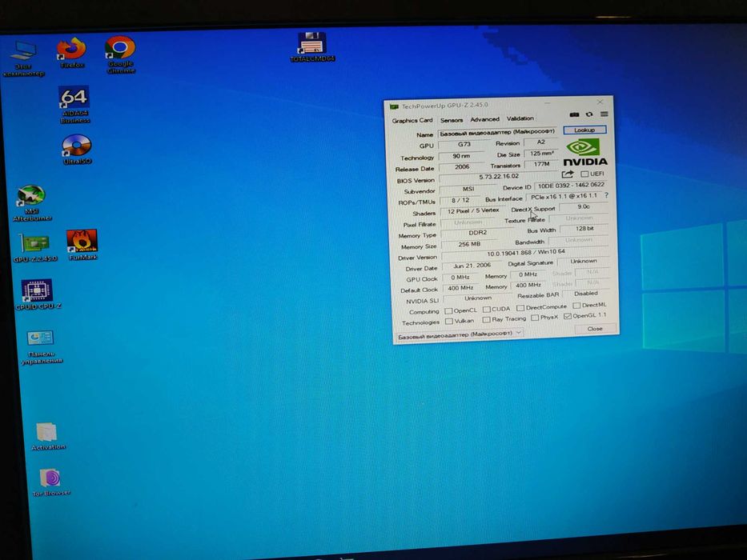This screenshot has height=560, width=747.
Task: Toggle the DirectML checkbox
Action: 576,306
